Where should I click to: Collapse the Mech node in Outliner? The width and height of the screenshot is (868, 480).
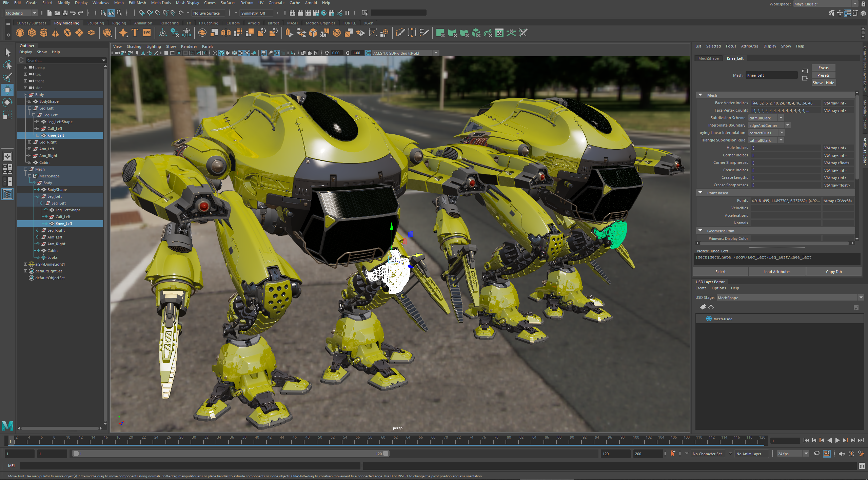pos(25,169)
